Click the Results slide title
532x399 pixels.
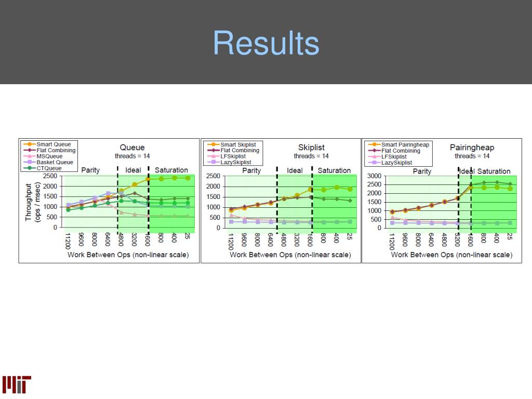[x=267, y=43]
